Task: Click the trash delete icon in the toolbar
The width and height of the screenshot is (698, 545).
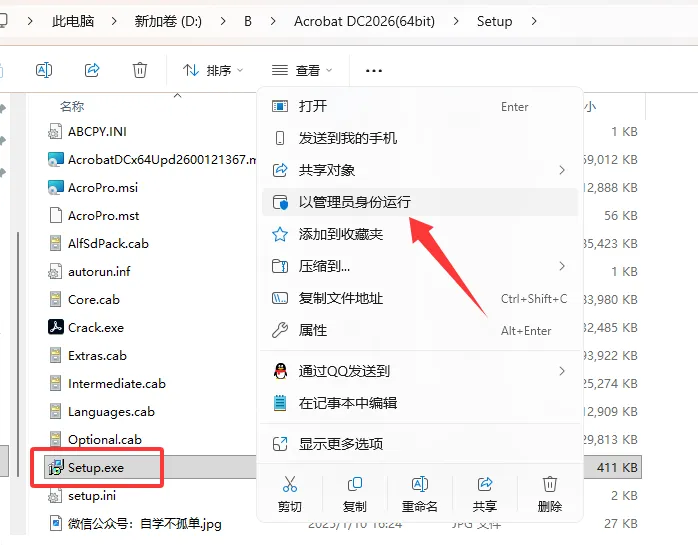Action: (x=140, y=70)
